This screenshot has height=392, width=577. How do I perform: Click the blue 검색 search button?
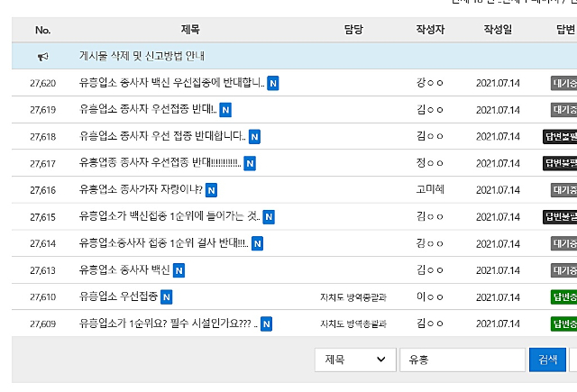(x=547, y=360)
